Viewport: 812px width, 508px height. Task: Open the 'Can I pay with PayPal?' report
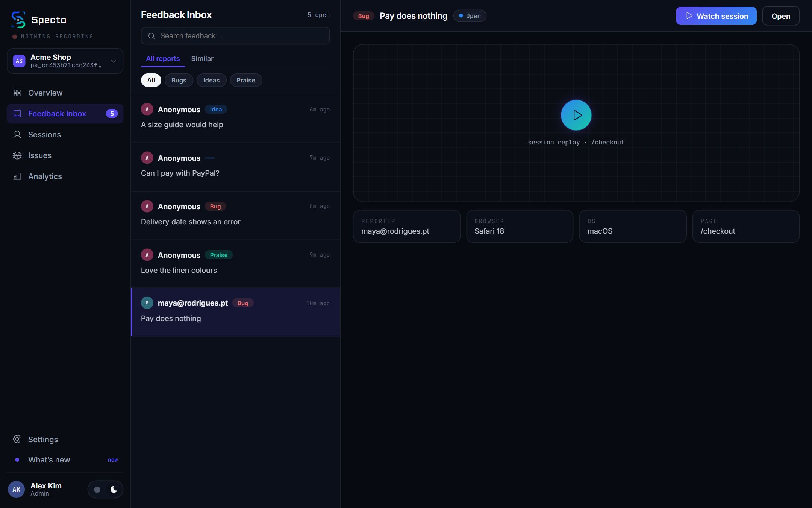pyautogui.click(x=235, y=167)
